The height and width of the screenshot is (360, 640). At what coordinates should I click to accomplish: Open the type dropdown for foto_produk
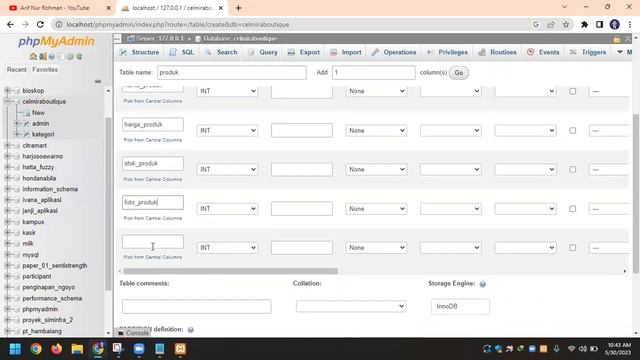(x=227, y=209)
